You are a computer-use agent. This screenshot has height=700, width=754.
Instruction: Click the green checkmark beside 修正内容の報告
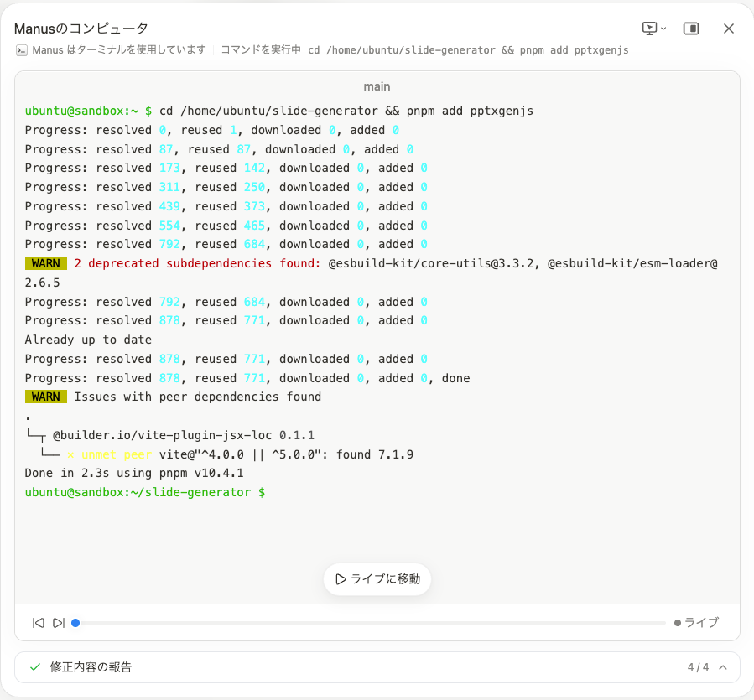(35, 667)
